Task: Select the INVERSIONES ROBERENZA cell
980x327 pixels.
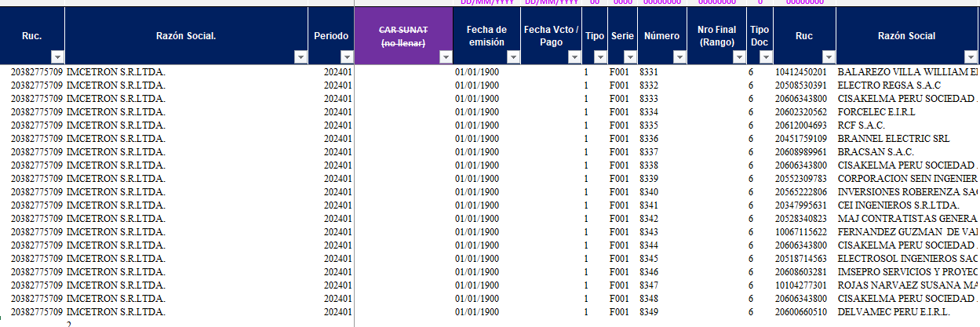Action: point(908,192)
